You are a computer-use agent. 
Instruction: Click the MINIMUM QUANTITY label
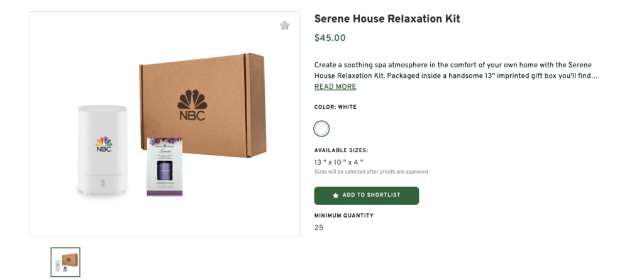(x=343, y=216)
